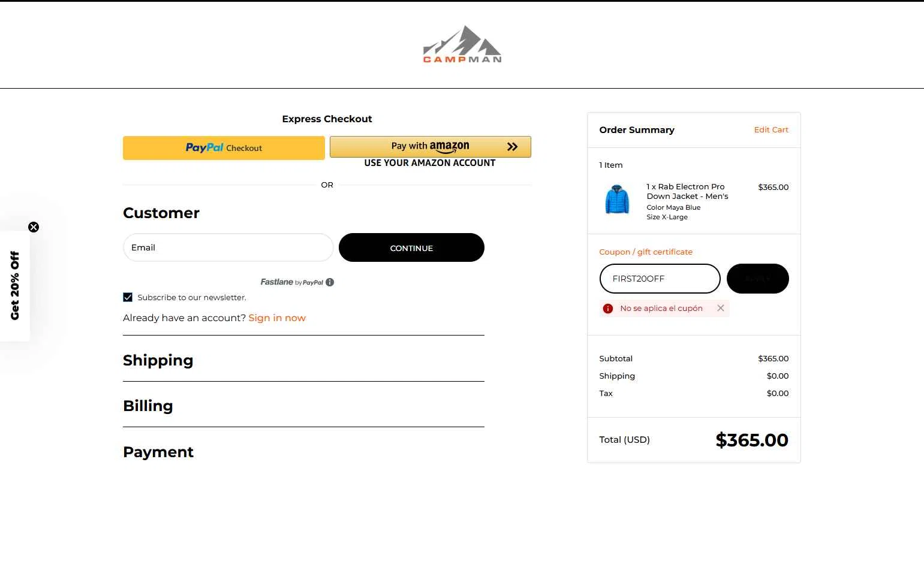The height and width of the screenshot is (571, 924).
Task: Follow the Sign in now link
Action: click(x=277, y=318)
